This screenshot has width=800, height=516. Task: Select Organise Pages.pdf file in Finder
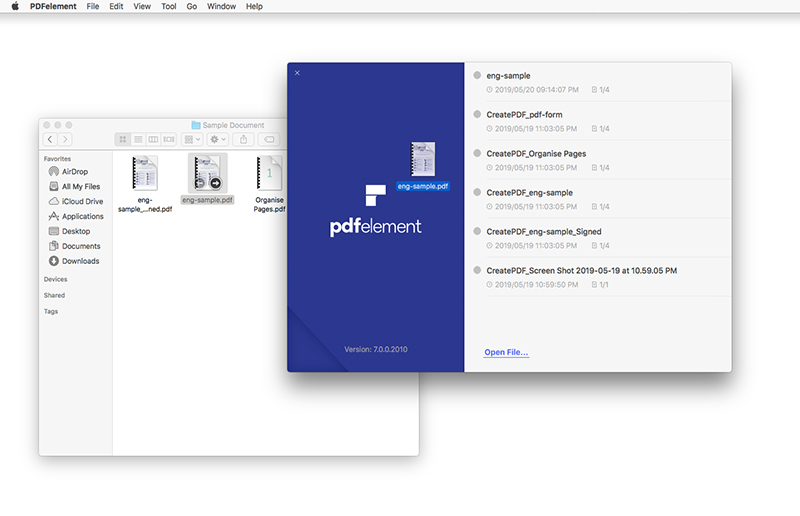pos(269,184)
